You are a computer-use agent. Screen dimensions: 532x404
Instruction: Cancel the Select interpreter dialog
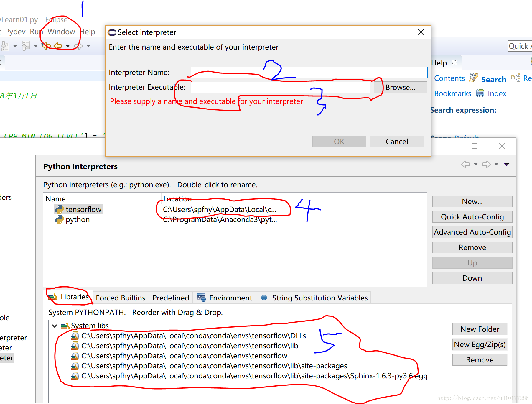pos(397,142)
